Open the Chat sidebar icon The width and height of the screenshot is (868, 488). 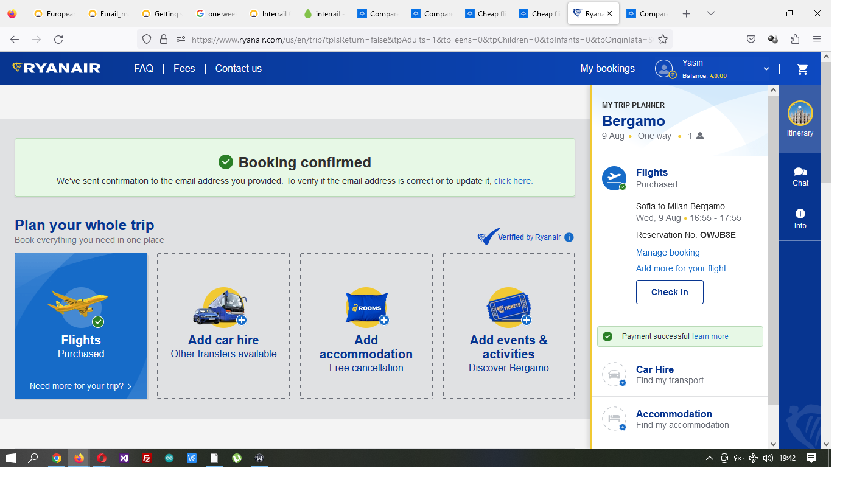point(800,176)
